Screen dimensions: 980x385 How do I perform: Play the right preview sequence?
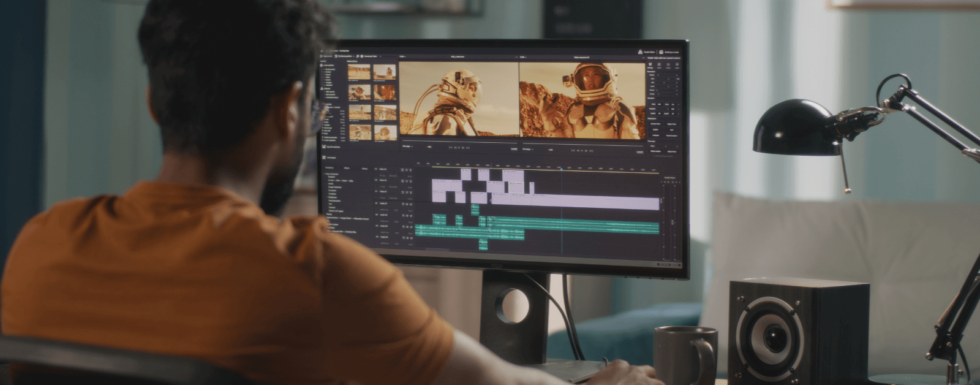point(582,151)
